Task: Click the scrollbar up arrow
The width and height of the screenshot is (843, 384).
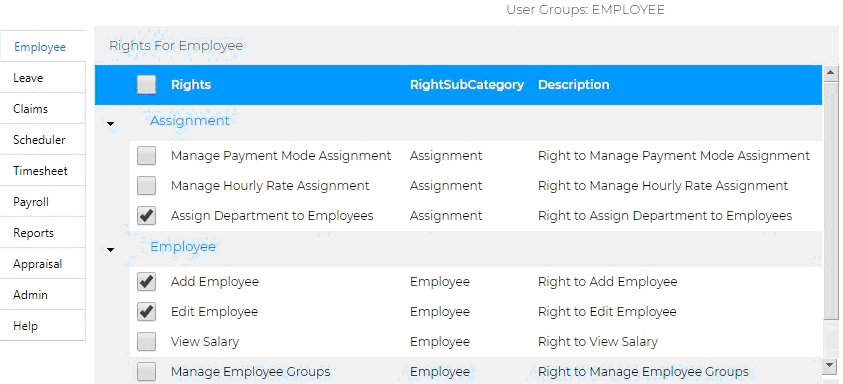Action: 830,73
